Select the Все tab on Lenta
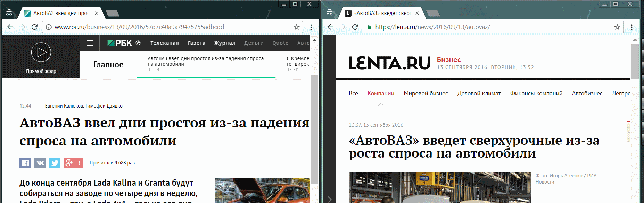Image resolution: width=644 pixels, height=203 pixels. pos(353,93)
